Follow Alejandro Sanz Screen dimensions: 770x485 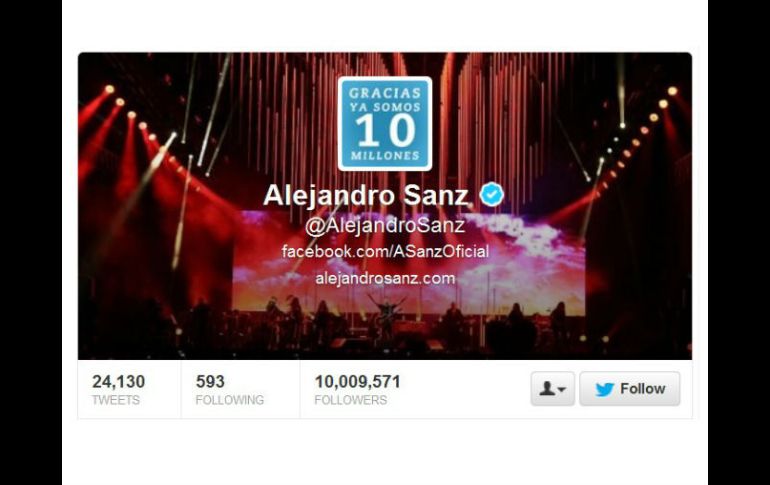click(630, 389)
